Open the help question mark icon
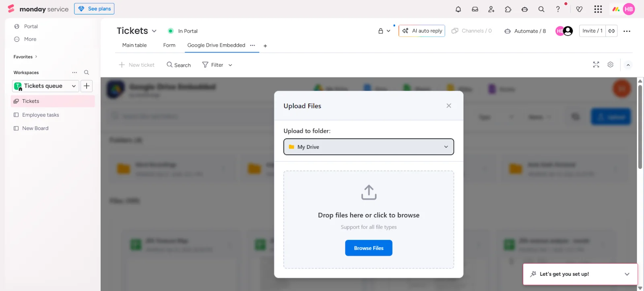The height and width of the screenshot is (291, 644). click(x=558, y=9)
